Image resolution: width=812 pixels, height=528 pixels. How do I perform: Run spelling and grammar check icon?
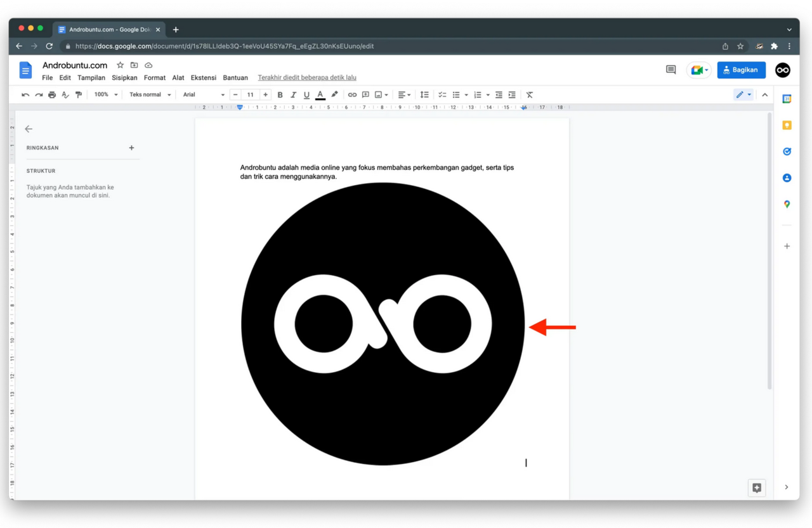click(65, 95)
